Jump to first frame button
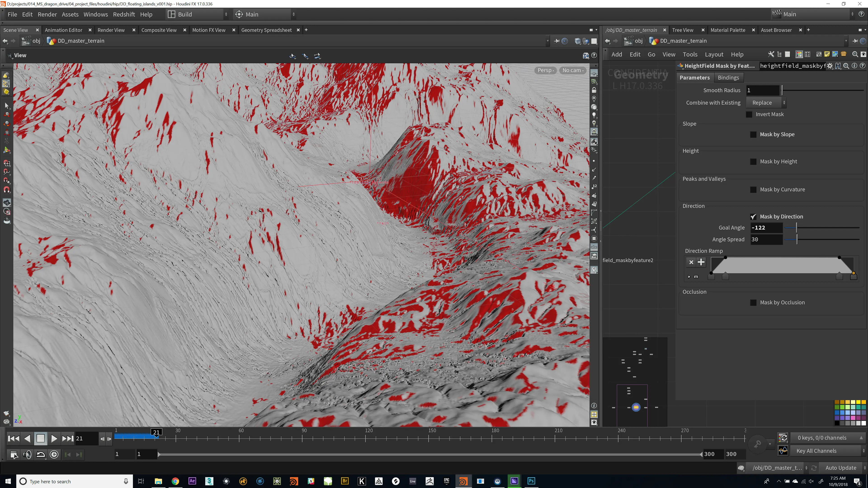The height and width of the screenshot is (488, 868). (14, 438)
